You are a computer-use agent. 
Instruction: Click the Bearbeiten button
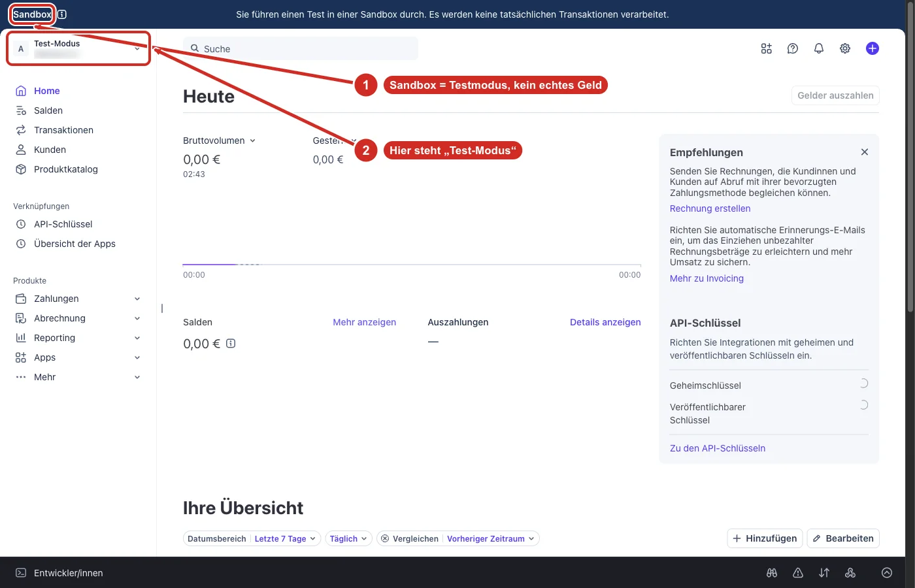tap(843, 538)
